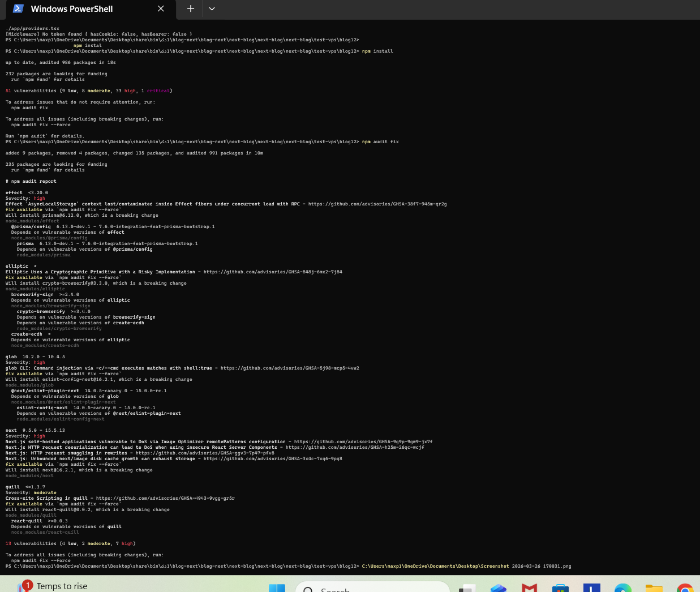This screenshot has width=700, height=592.
Task: Open Microsoft Store from the taskbar
Action: [560, 589]
